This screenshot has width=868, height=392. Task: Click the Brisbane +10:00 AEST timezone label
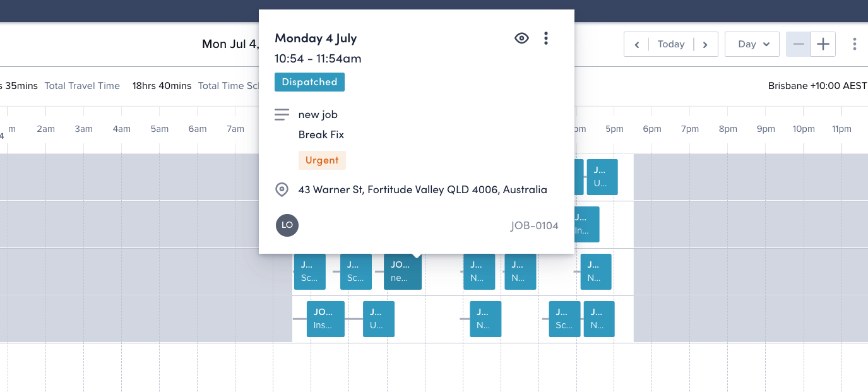tap(817, 86)
